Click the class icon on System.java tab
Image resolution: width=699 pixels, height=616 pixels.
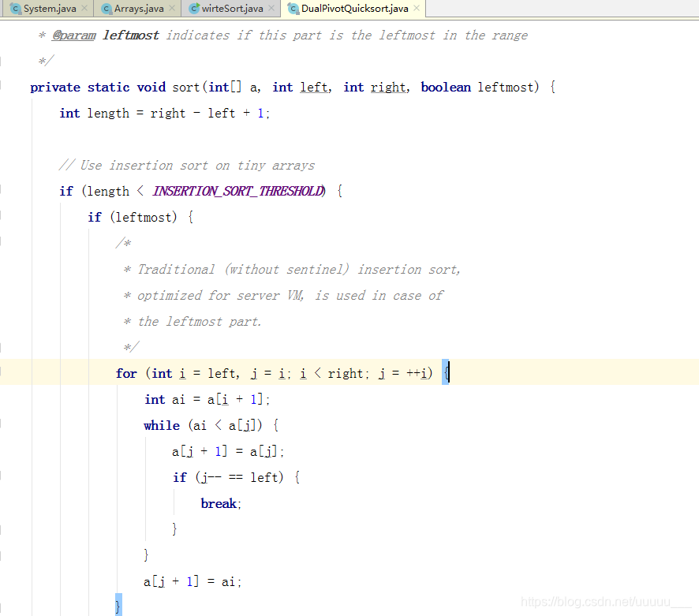(x=16, y=9)
